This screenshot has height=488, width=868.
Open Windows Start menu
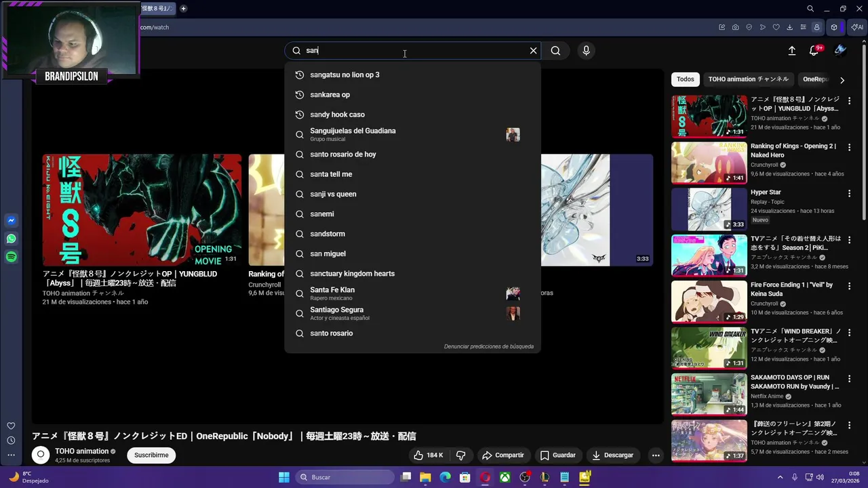point(284,477)
